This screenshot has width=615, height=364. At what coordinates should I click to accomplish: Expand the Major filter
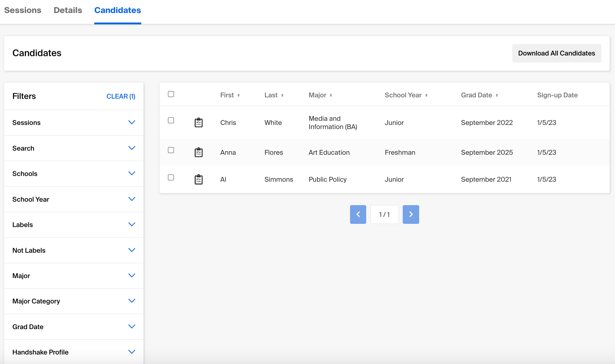[74, 276]
